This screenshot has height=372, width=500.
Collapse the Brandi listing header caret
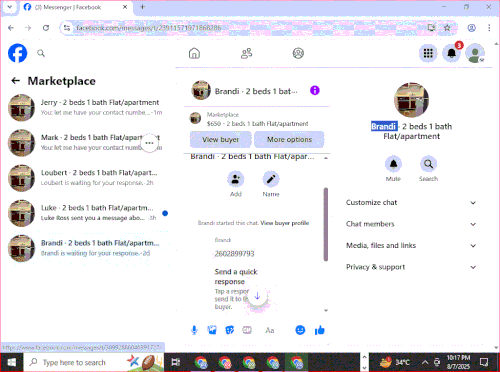click(x=326, y=158)
